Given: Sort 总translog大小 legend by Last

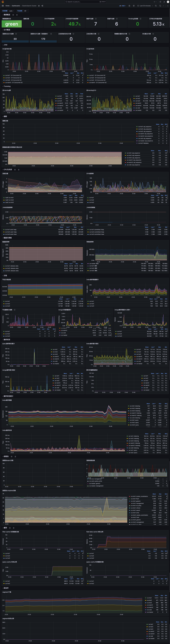Looking at the screenshot, I should pos(152,94).
